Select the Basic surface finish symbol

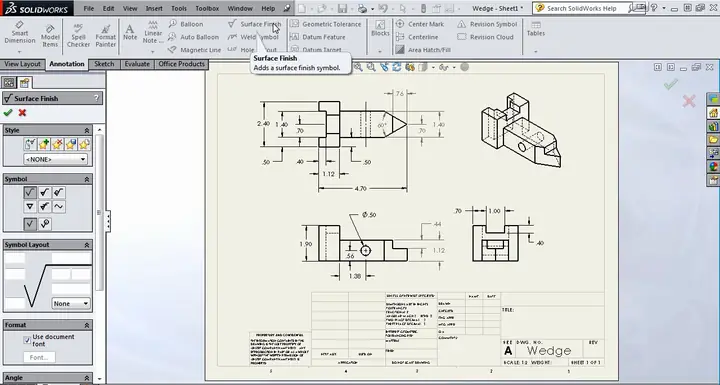click(30, 192)
